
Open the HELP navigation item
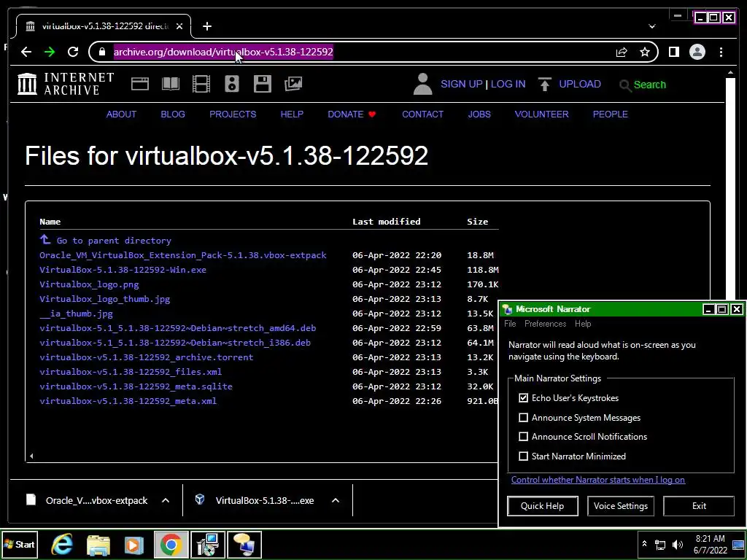pyautogui.click(x=292, y=114)
